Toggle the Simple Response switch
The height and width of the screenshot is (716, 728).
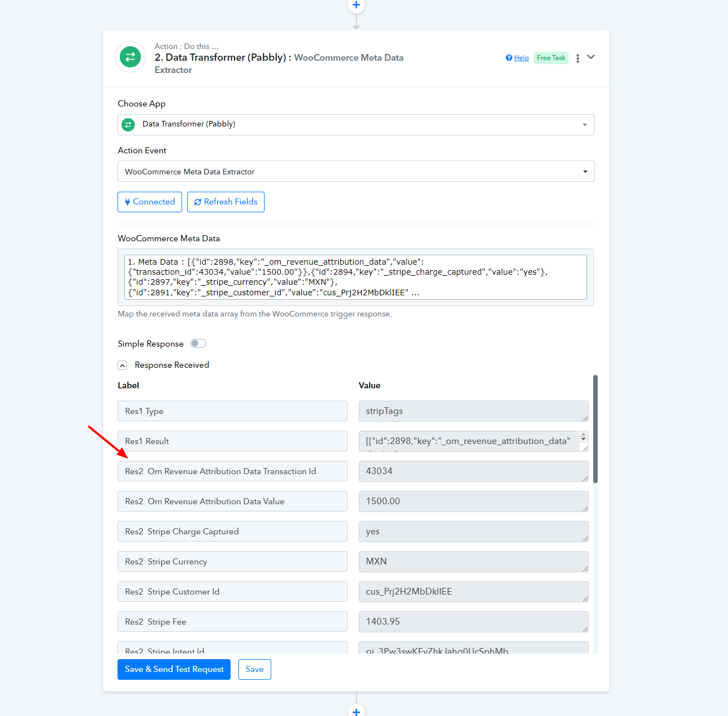click(x=198, y=343)
